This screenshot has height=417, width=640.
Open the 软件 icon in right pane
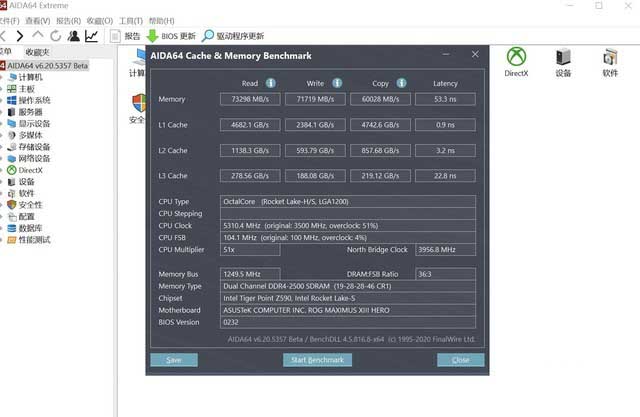(610, 62)
